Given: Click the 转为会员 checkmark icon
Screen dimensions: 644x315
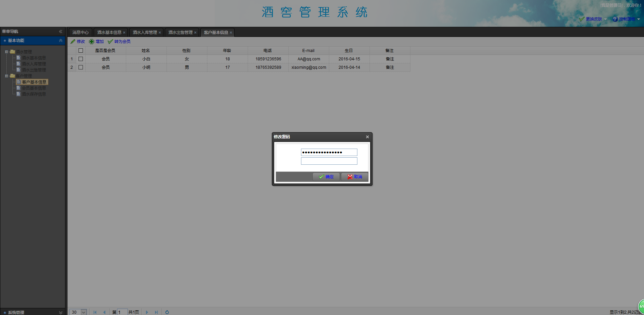Looking at the screenshot, I should tap(110, 42).
